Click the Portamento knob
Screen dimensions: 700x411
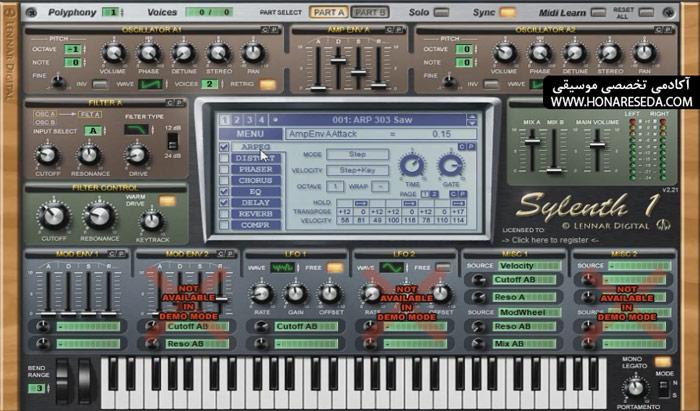tap(635, 388)
